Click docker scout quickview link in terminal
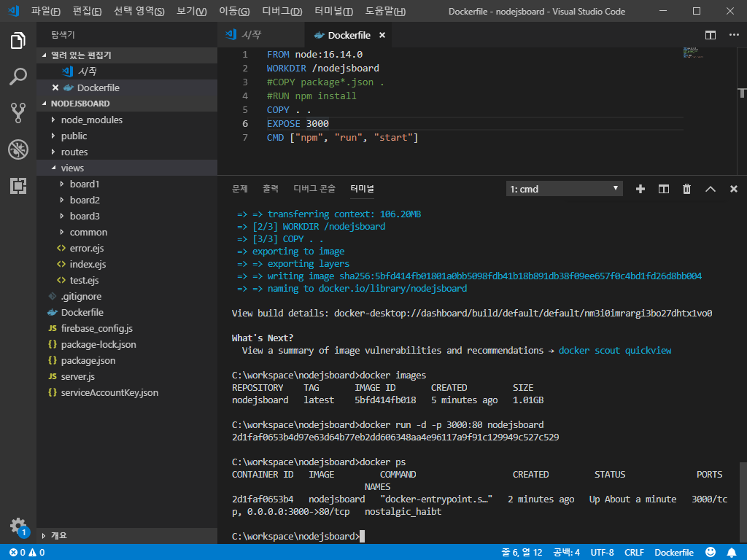This screenshot has height=560, width=747. [615, 351]
